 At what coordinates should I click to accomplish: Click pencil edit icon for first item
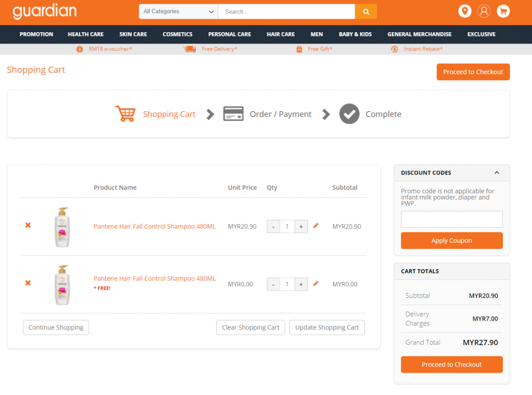pos(316,226)
